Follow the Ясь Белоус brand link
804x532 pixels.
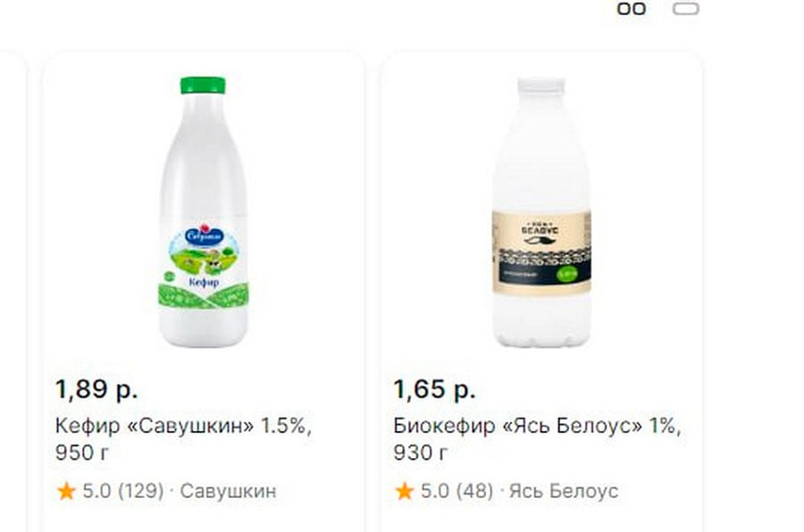coord(564,491)
